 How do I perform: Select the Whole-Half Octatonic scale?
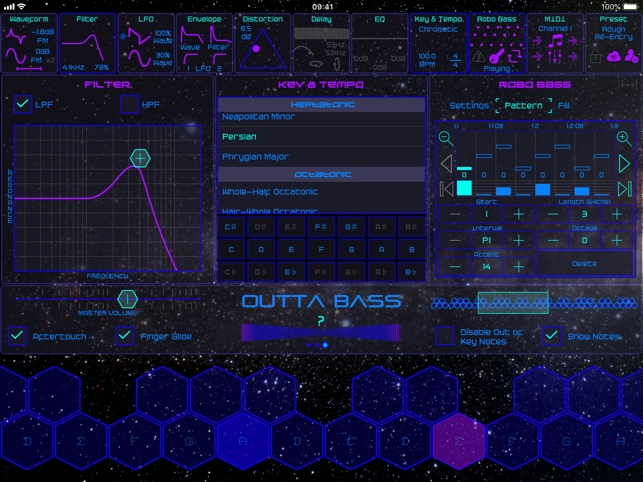click(322, 192)
